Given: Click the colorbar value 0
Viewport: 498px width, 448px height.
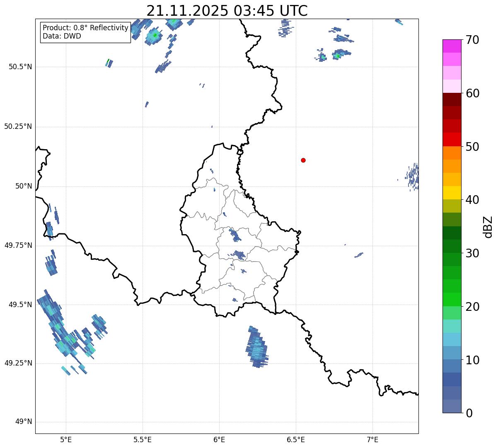Looking at the screenshot, I should (469, 413).
